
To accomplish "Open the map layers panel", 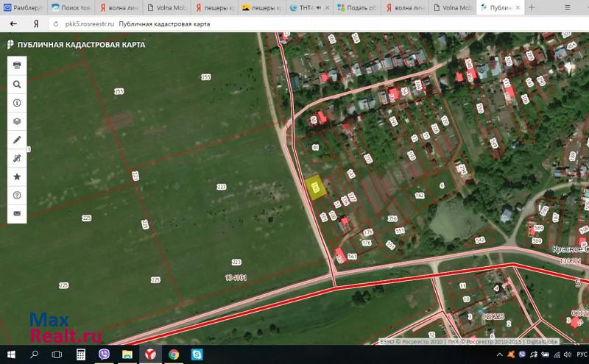I will (x=17, y=121).
